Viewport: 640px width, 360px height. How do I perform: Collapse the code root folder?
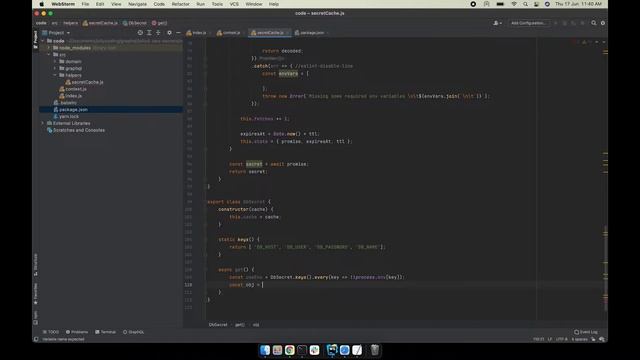43,41
